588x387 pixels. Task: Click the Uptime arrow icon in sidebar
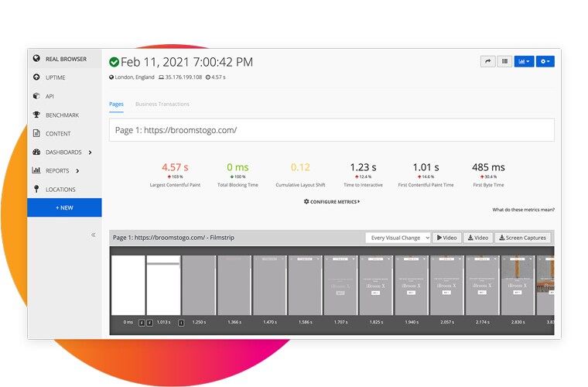click(36, 77)
